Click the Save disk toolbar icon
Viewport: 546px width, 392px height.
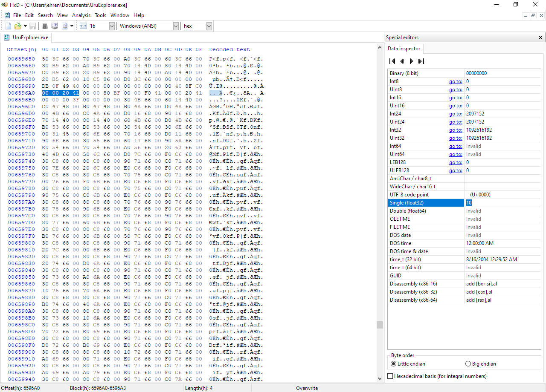[x=32, y=26]
